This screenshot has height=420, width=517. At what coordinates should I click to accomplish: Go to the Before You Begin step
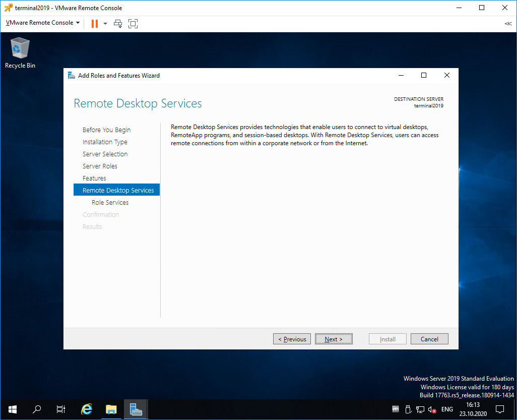106,130
